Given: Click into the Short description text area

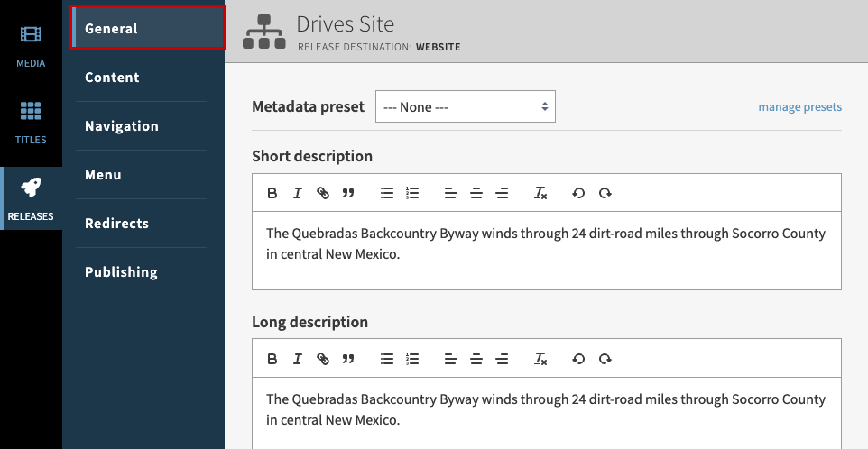Looking at the screenshot, I should (547, 251).
